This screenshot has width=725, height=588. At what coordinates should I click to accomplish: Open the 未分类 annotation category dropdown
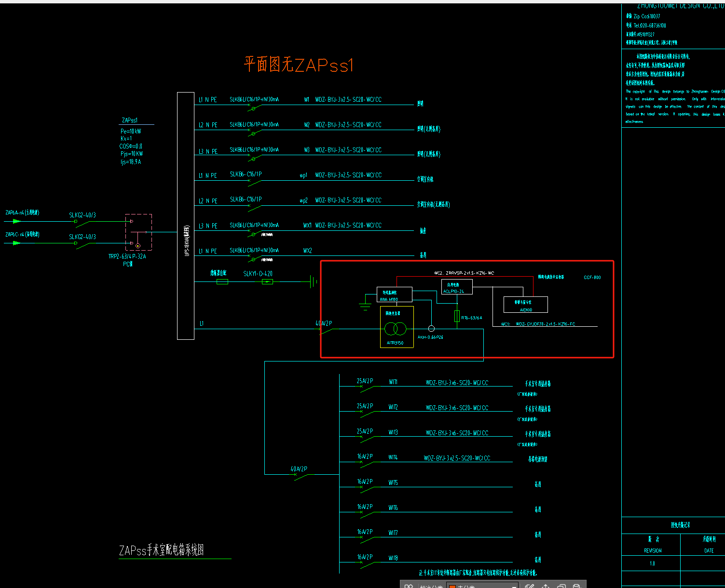point(482,586)
